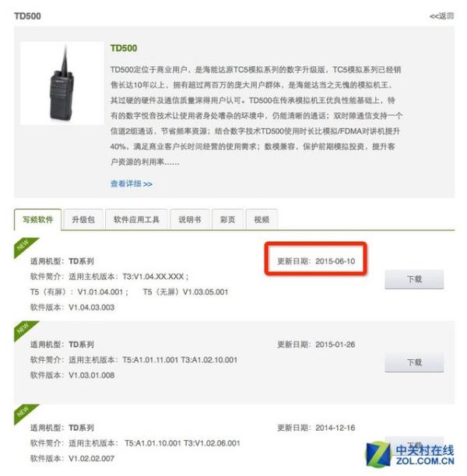This screenshot has height=476, width=467.
Task: Go back using the <<返回 link
Action: point(442,16)
